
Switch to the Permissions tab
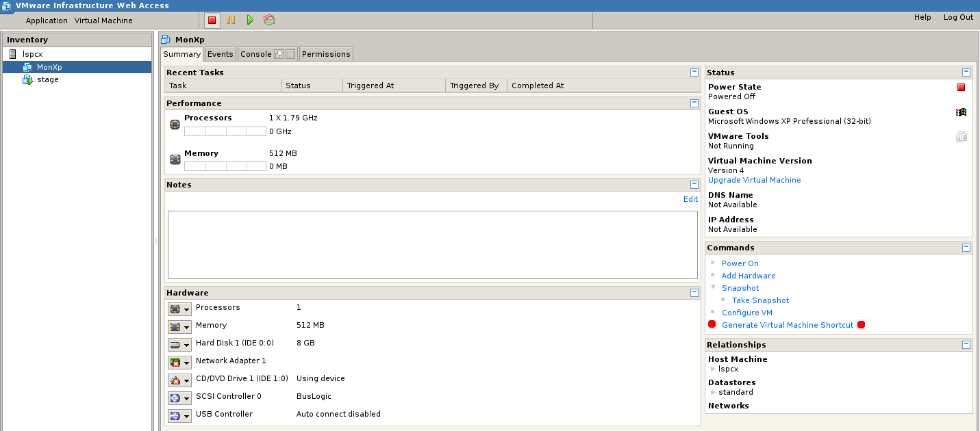click(x=326, y=54)
